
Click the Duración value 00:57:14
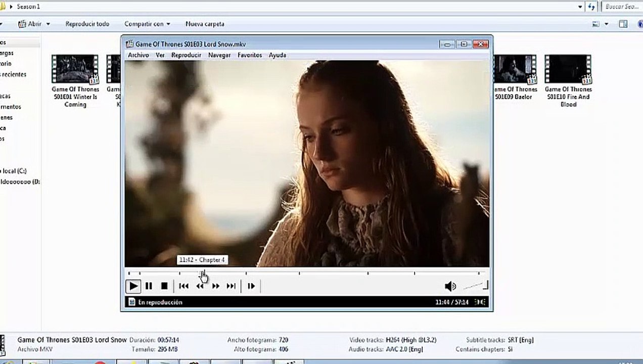click(x=168, y=340)
